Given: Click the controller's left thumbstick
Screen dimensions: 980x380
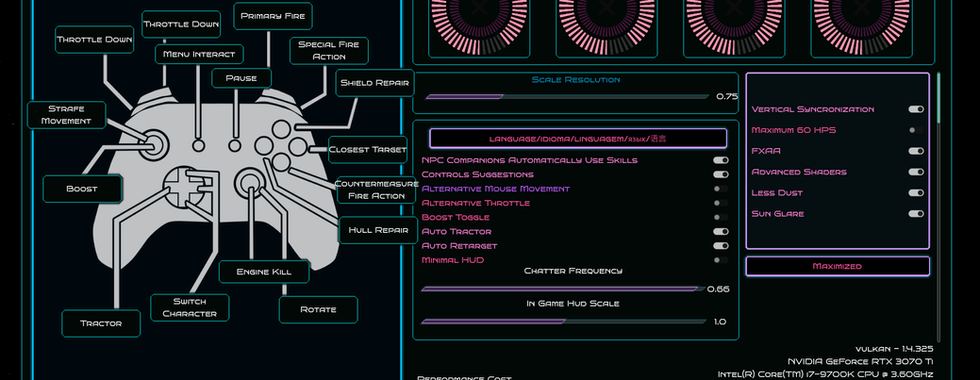Looking at the screenshot, I should (153, 144).
